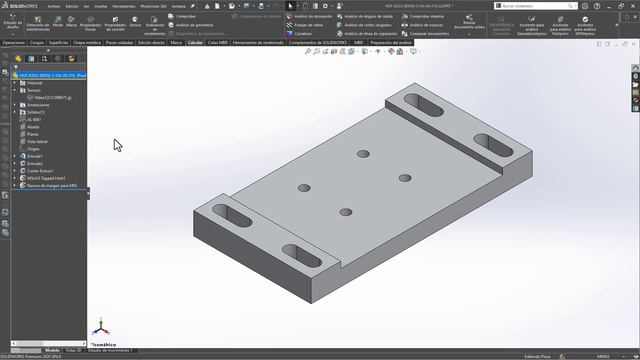
Task: Run Análisis de geometría
Action: tap(191, 25)
